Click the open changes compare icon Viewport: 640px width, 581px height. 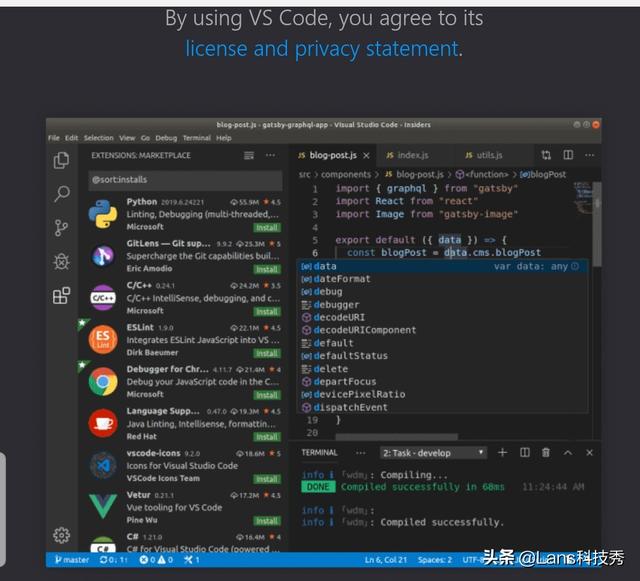(546, 155)
